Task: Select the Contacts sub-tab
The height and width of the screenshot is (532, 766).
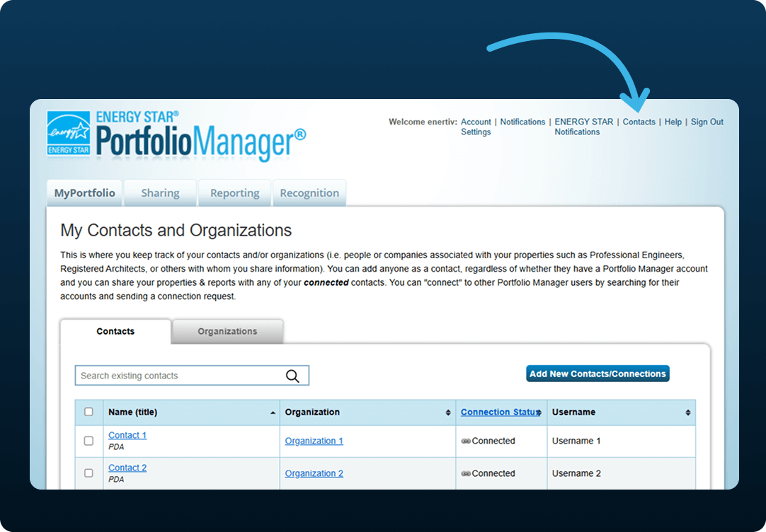Action: click(115, 331)
